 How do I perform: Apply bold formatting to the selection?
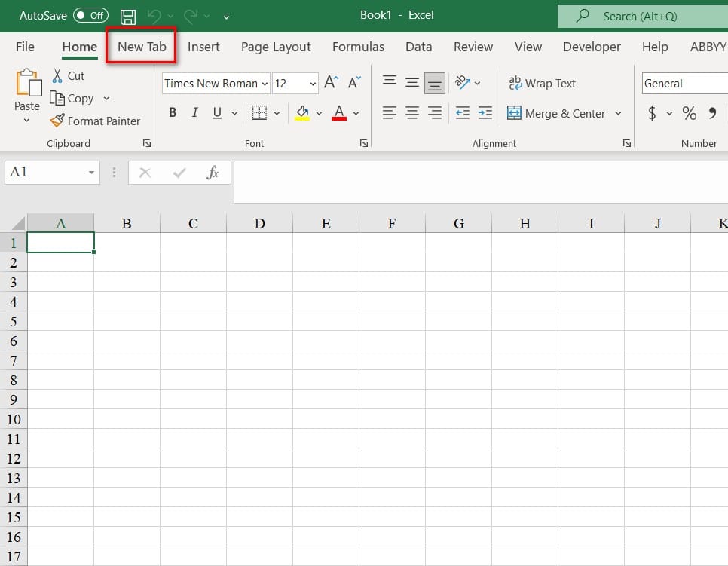click(172, 112)
